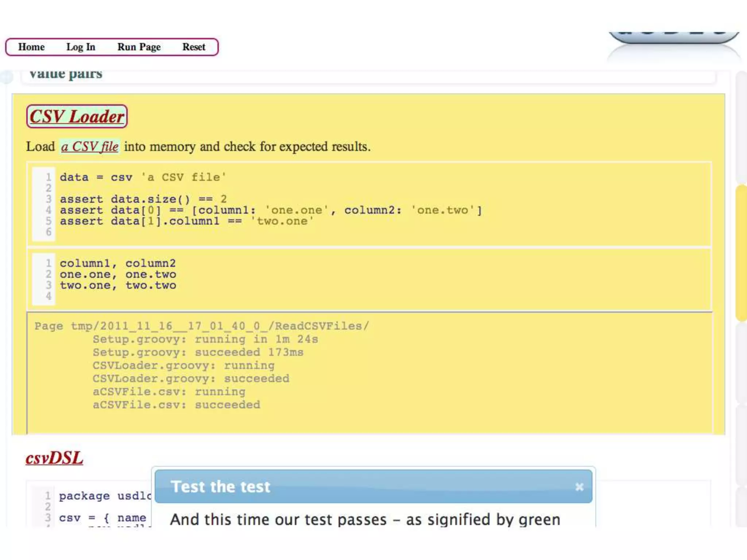Screen dimensions: 747x560
Task: Follow the 'a CSV file' link
Action: [x=90, y=147]
